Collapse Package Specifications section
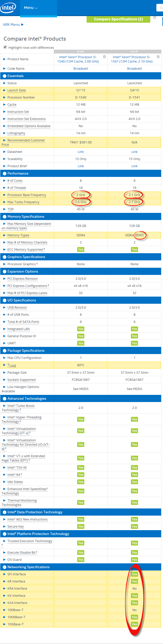 click(x=5, y=351)
